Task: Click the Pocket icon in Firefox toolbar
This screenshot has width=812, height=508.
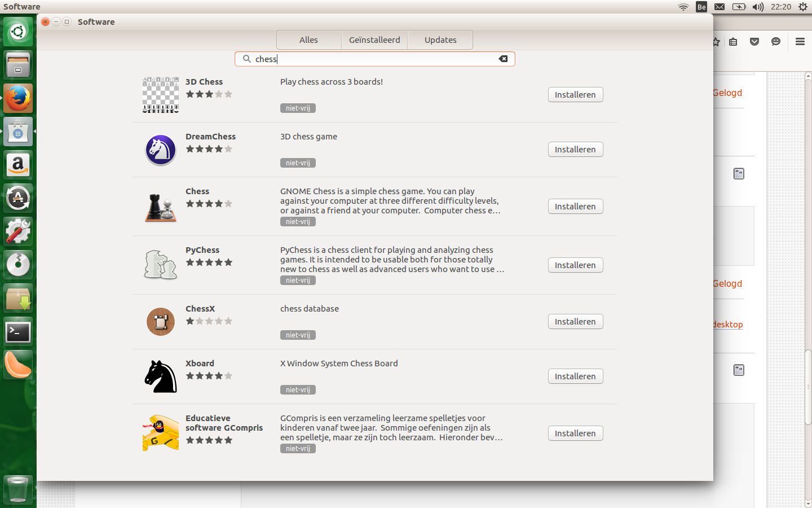Action: pyautogui.click(x=754, y=42)
